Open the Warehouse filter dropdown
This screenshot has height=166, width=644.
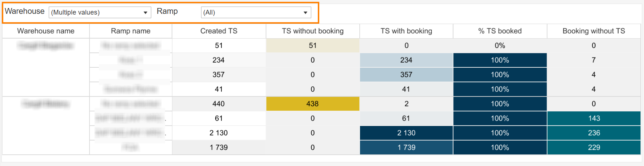[100, 12]
